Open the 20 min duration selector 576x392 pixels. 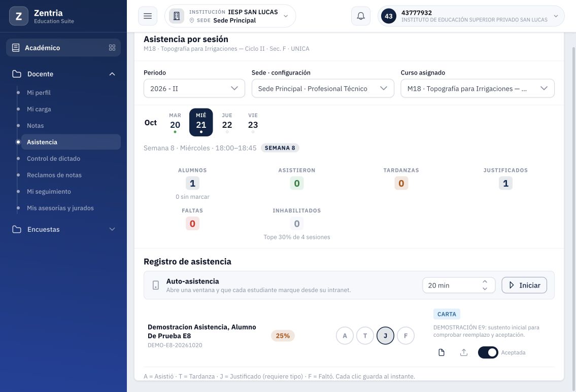[459, 285]
